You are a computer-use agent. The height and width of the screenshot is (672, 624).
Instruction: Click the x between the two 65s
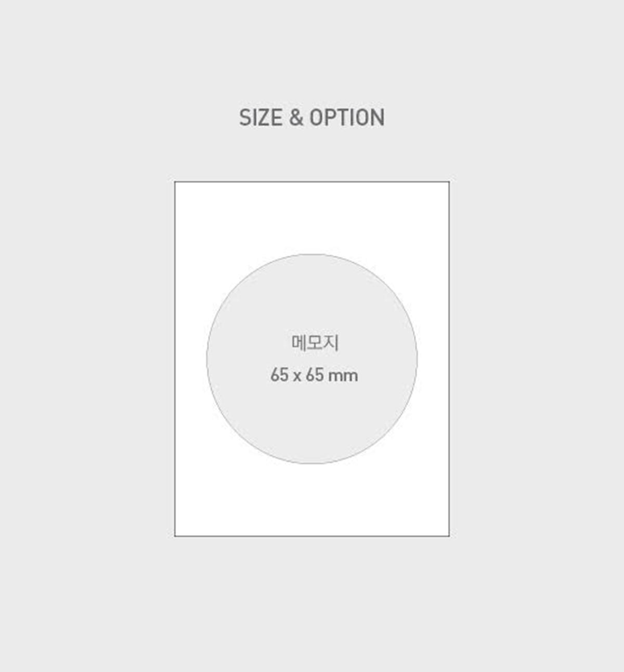[297, 376]
